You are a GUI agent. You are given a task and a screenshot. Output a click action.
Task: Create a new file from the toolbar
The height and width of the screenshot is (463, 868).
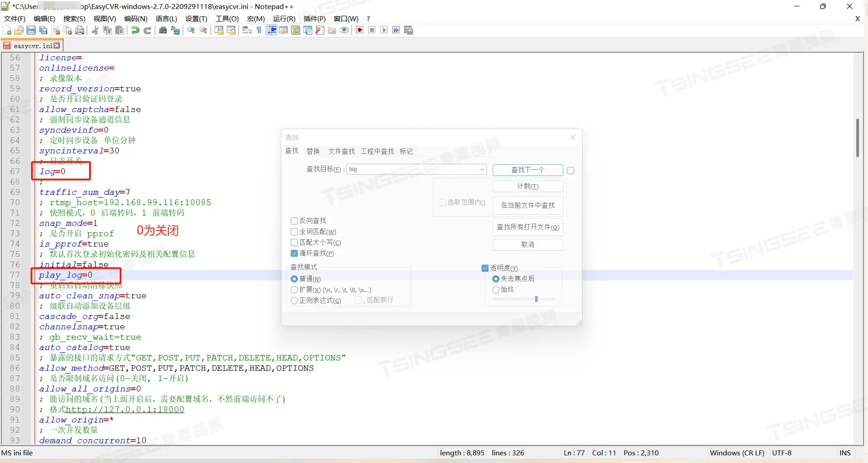7,30
